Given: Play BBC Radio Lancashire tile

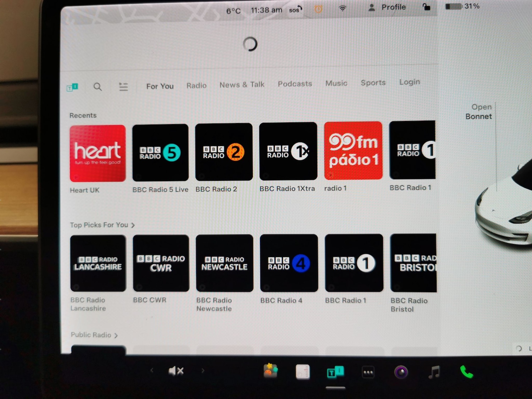Looking at the screenshot, I should [98, 263].
